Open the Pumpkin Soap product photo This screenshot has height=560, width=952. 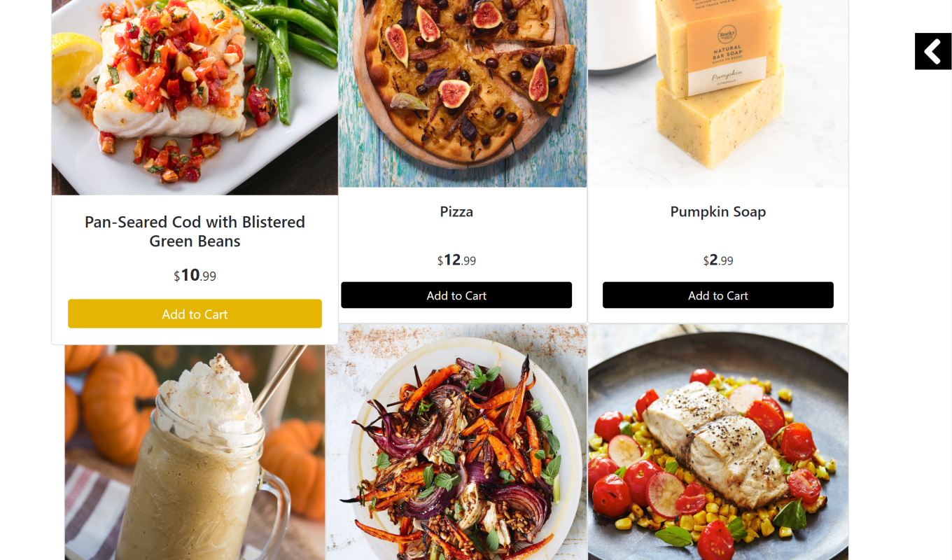click(x=718, y=93)
